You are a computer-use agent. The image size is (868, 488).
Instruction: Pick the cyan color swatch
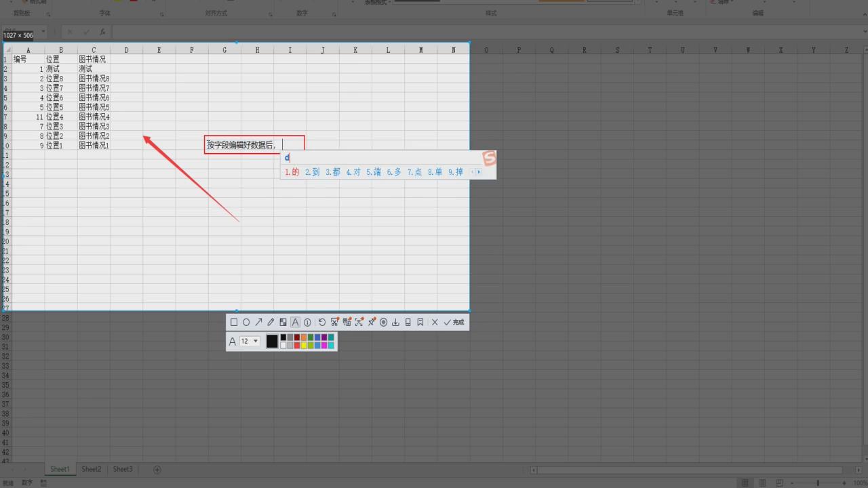[331, 346]
